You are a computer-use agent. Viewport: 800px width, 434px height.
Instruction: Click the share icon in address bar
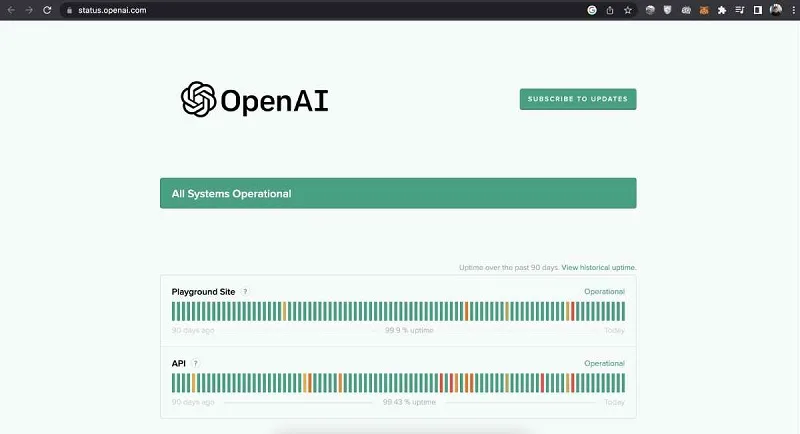click(610, 10)
